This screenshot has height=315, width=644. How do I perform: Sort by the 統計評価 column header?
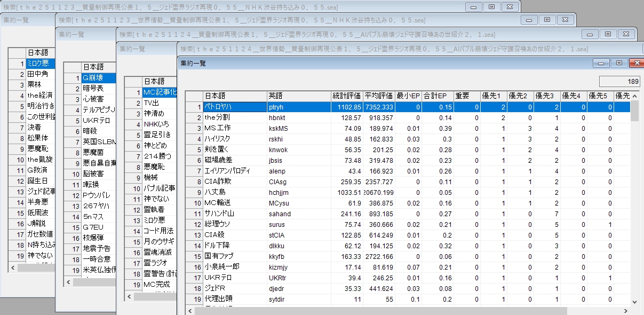click(x=346, y=96)
